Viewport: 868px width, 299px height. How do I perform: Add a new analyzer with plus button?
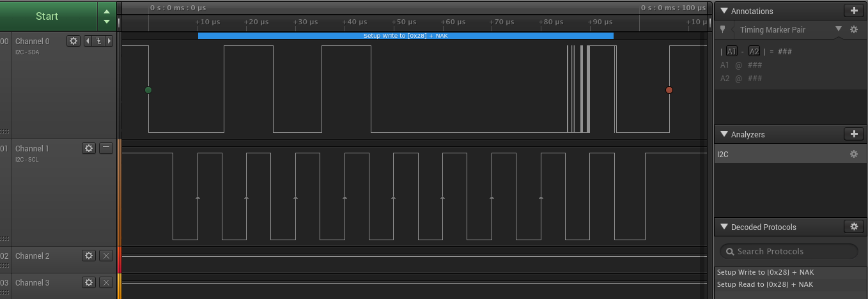(x=854, y=134)
